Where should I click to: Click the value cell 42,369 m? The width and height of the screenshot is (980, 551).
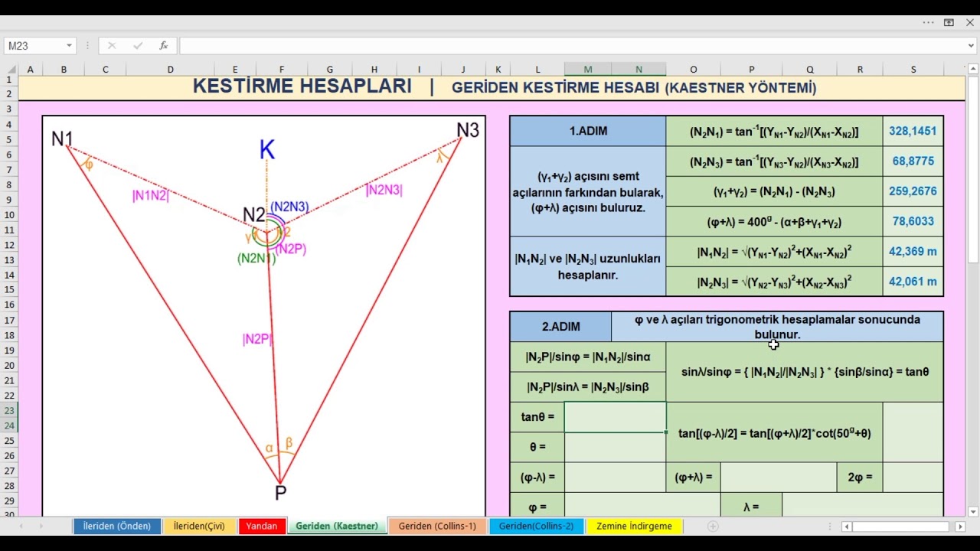click(913, 251)
